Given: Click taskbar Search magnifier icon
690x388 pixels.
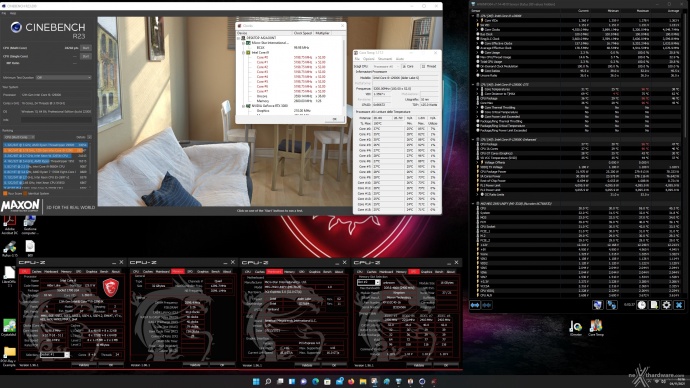Looking at the screenshot, I should pyautogui.click(x=268, y=381).
